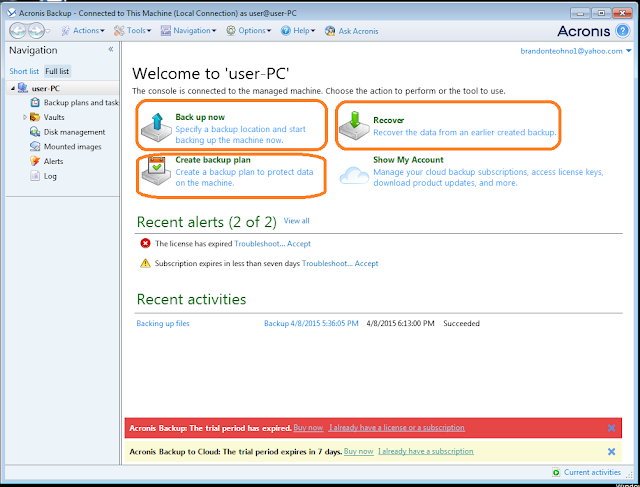Click the Show My Account link
Viewport: 640px width, 487px height.
[408, 160]
